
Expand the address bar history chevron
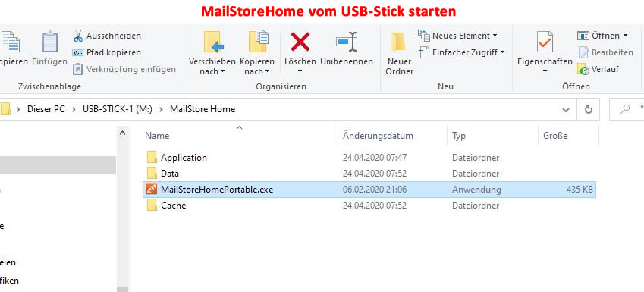click(x=566, y=110)
